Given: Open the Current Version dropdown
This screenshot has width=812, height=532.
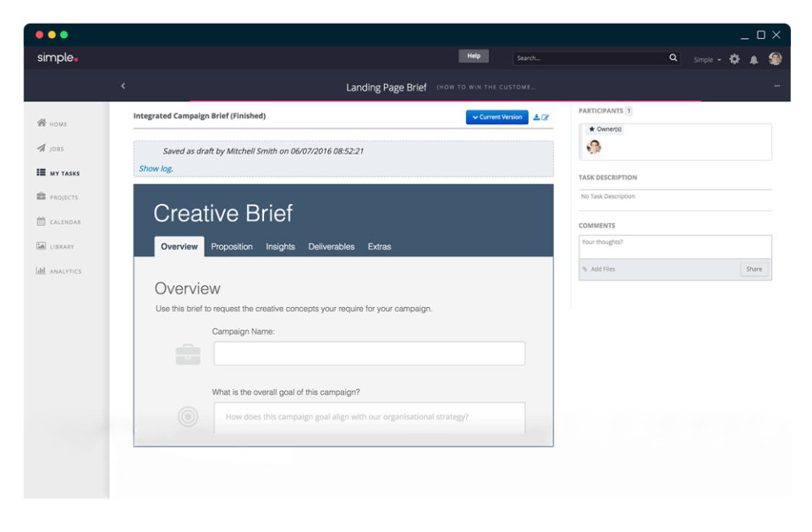Looking at the screenshot, I should pos(497,117).
